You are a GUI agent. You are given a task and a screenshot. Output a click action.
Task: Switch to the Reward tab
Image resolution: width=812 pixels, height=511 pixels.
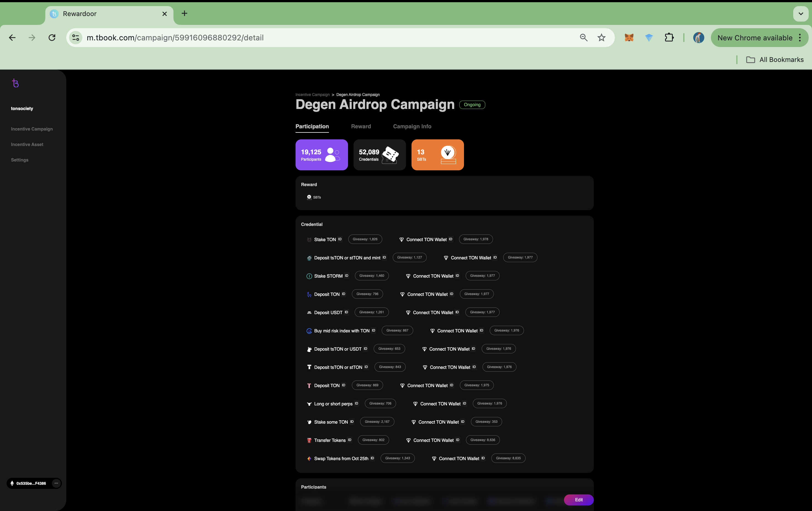[361, 126]
